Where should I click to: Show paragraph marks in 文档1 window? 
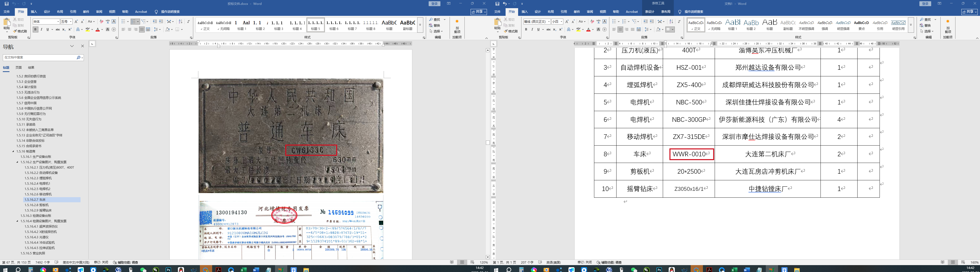(679, 22)
